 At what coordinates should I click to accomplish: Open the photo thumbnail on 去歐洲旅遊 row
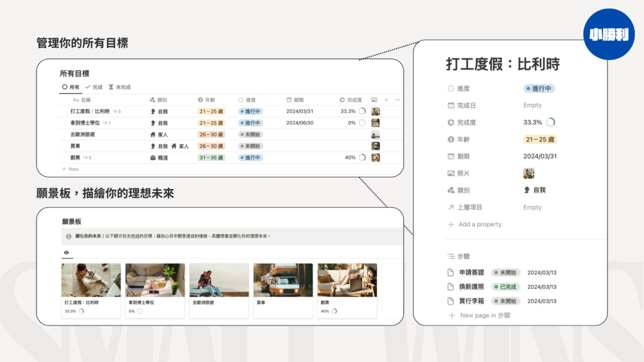376,134
